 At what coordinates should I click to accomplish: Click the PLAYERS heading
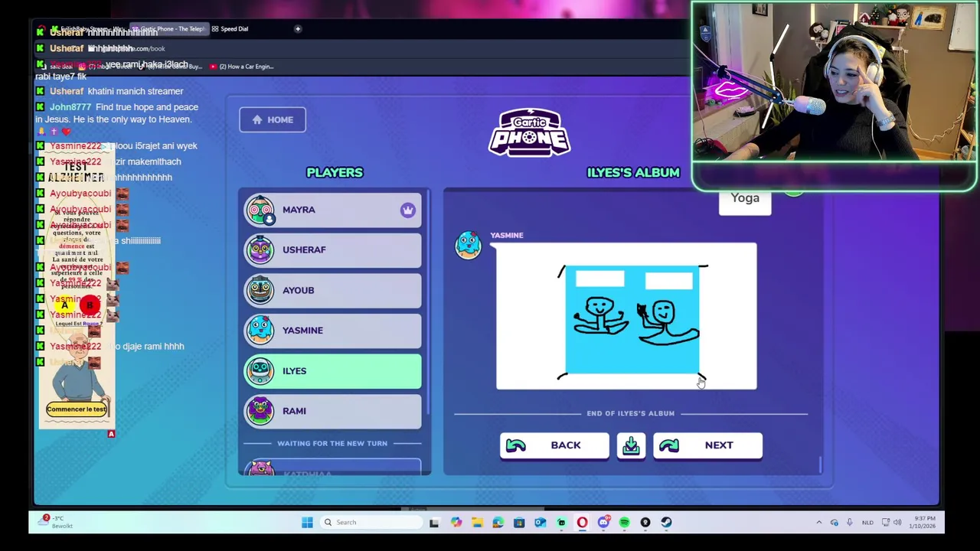point(335,172)
